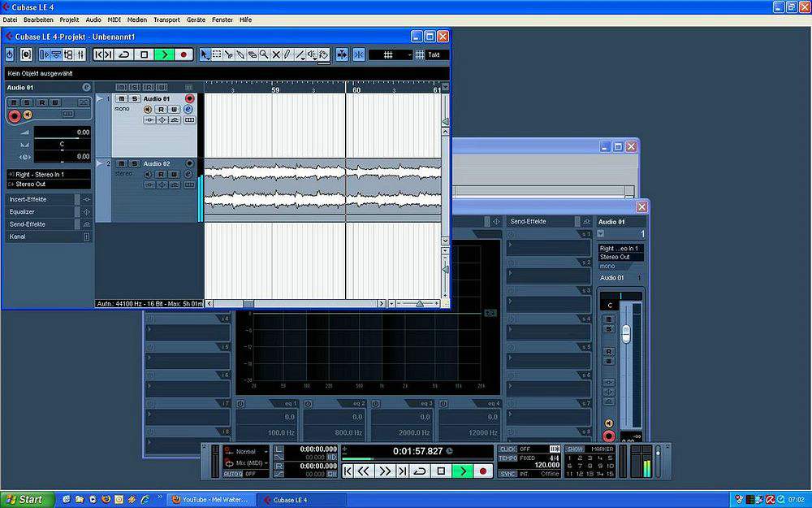Click the Windows Start button
812x508 pixels.
27,500
